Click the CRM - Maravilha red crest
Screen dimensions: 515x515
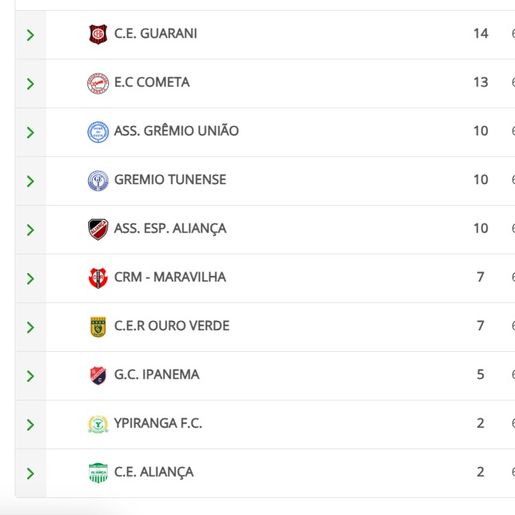(98, 278)
